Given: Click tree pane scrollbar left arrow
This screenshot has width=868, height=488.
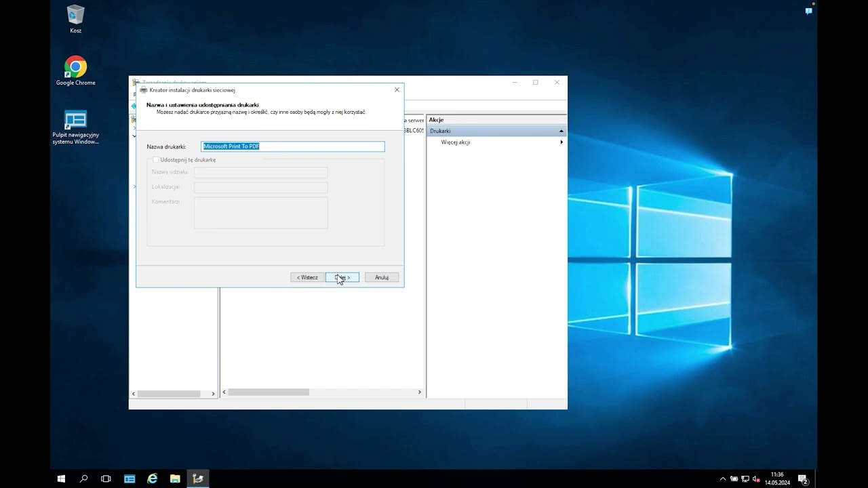Looking at the screenshot, I should click(134, 393).
